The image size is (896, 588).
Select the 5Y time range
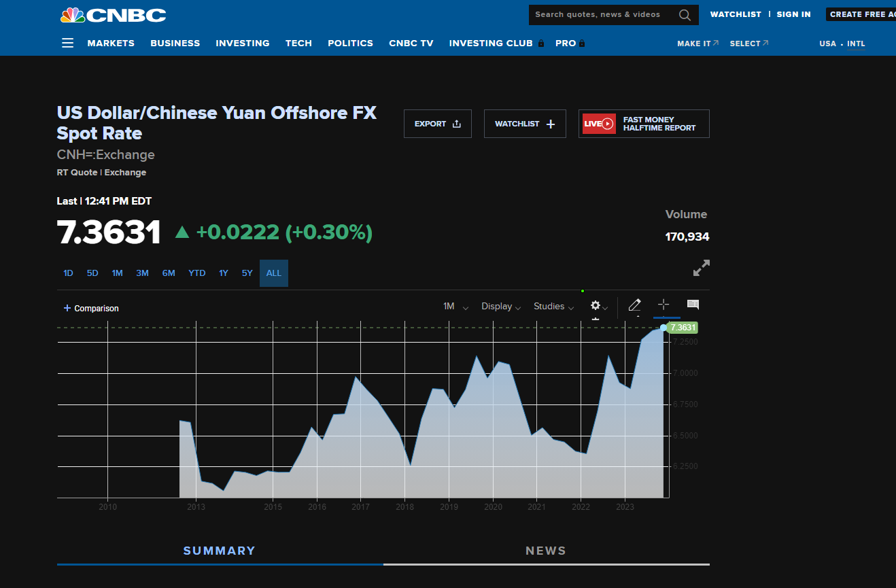(x=247, y=273)
